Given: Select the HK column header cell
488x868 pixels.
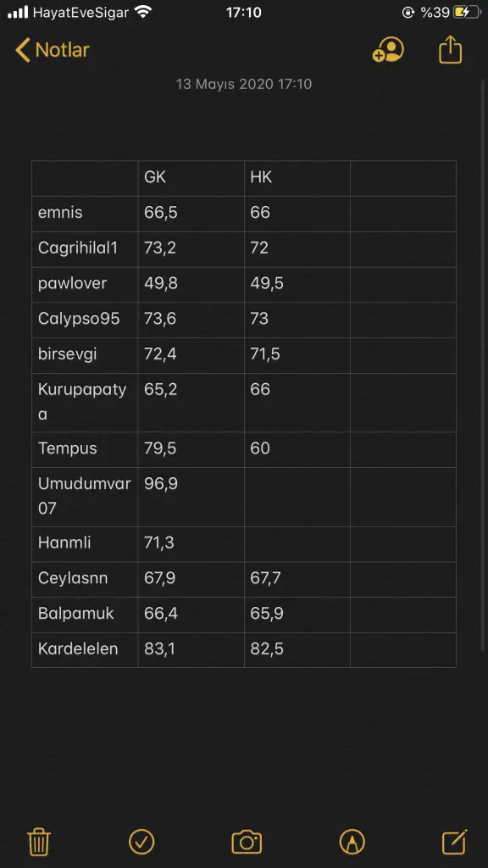Looking at the screenshot, I should pos(297,178).
